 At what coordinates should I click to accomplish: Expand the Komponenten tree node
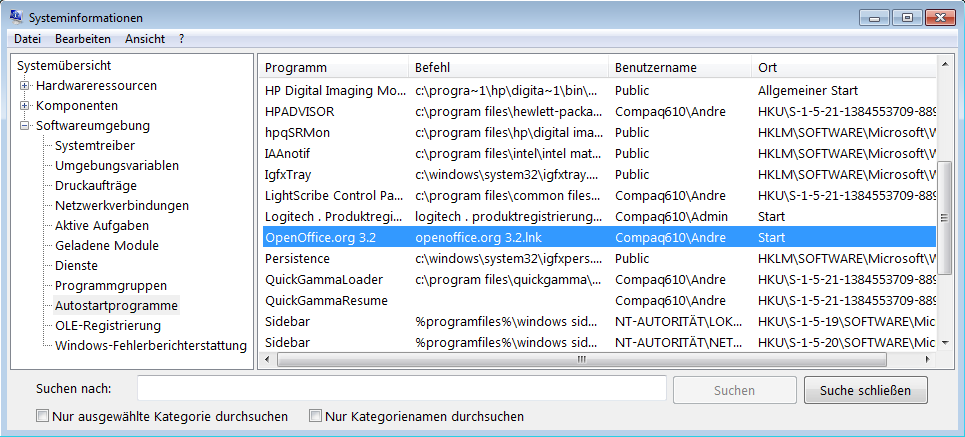tap(25, 106)
